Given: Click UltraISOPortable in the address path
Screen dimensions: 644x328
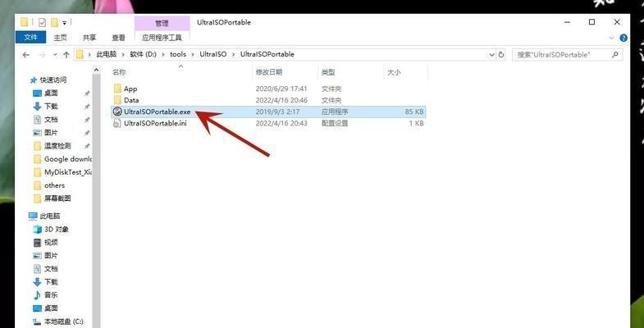Looking at the screenshot, I should 267,54.
